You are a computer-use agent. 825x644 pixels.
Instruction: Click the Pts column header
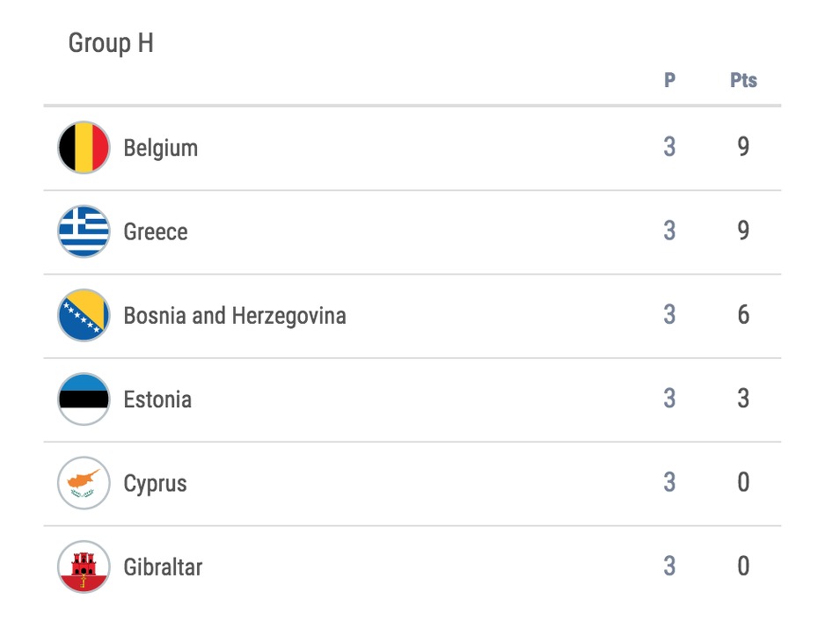[743, 80]
